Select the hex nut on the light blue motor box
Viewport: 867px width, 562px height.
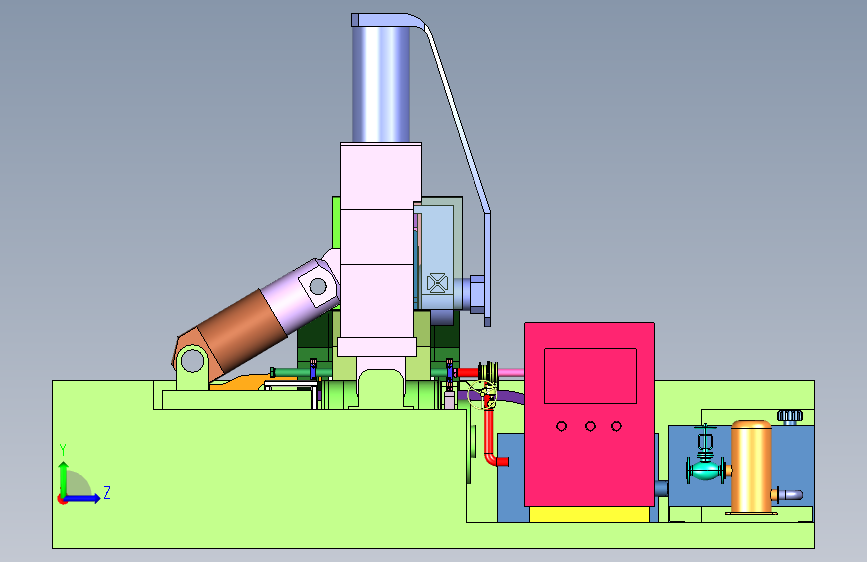click(477, 294)
